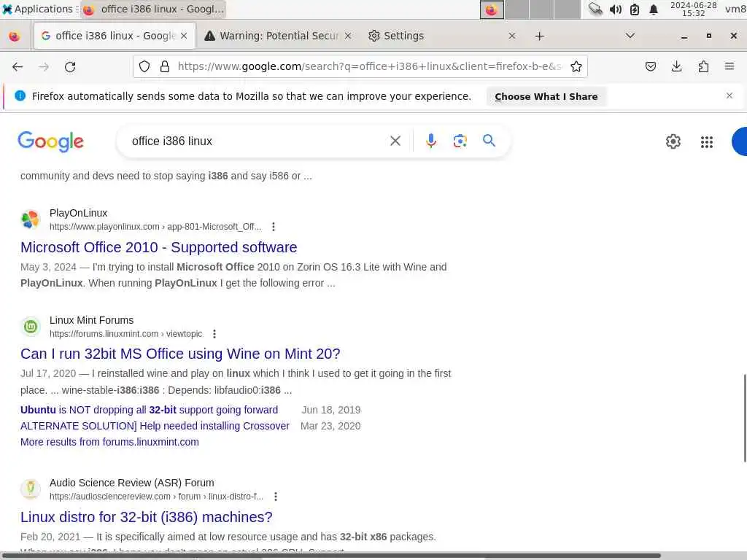Viewport: 747px width, 560px height.
Task: Dismiss the Firefox data notification bar
Action: [729, 96]
